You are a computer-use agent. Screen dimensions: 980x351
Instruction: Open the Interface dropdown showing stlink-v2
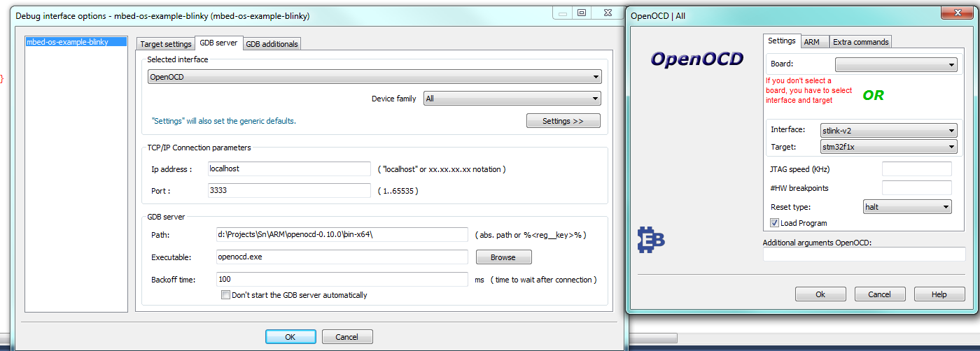tap(889, 130)
